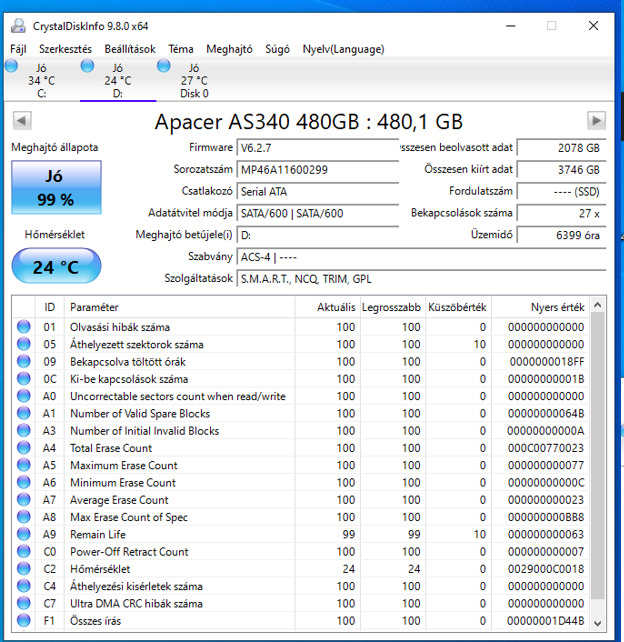Viewport: 624px width, 642px height.
Task: Click the Nyers érték column header
Action: [x=540, y=307]
